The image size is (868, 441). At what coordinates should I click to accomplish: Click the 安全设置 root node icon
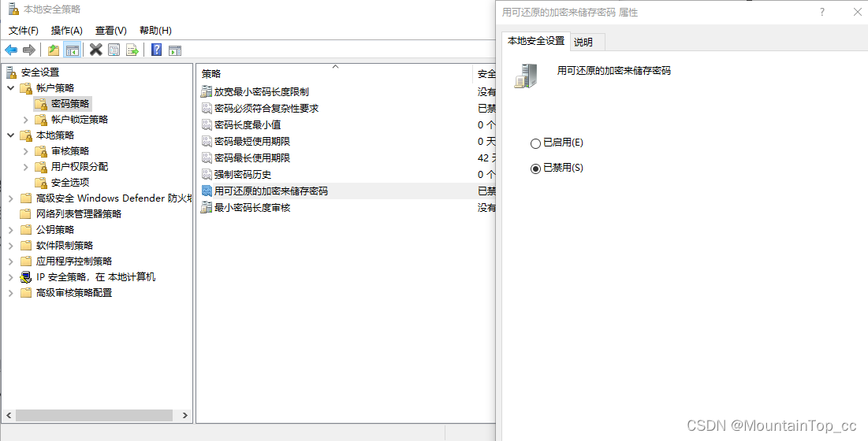click(12, 72)
